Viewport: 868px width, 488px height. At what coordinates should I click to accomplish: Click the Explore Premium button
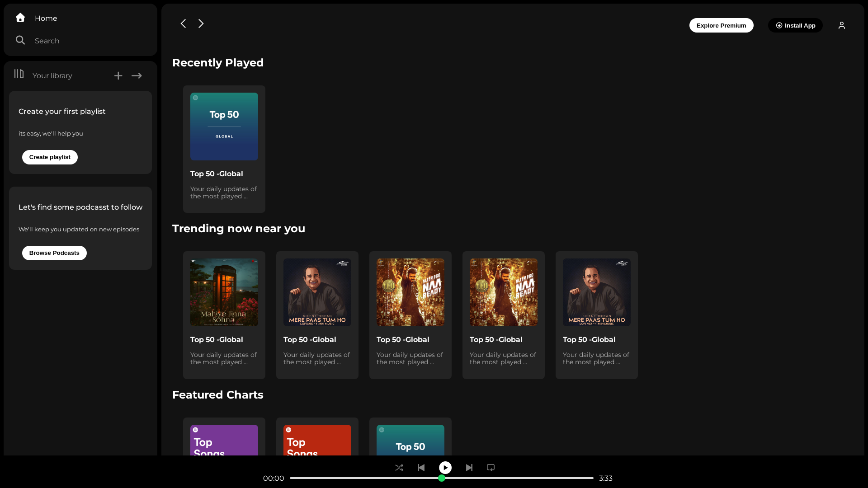pyautogui.click(x=722, y=25)
